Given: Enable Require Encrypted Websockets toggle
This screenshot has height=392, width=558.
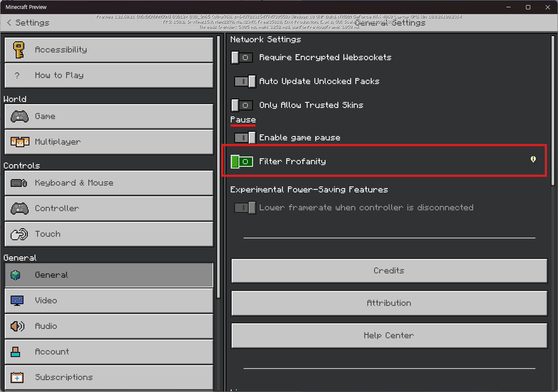Looking at the screenshot, I should [242, 58].
